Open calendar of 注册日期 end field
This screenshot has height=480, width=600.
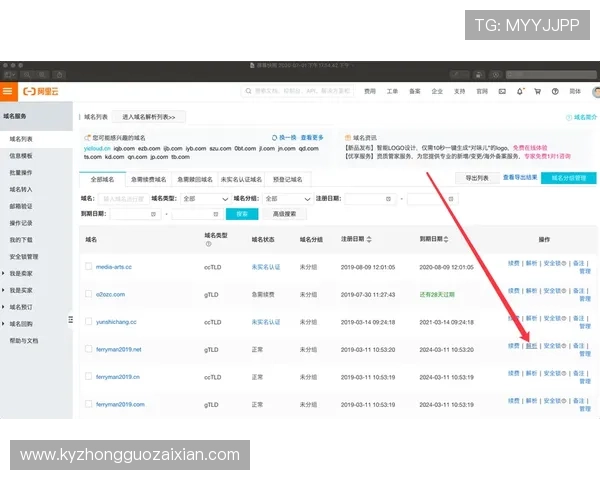[451, 199]
